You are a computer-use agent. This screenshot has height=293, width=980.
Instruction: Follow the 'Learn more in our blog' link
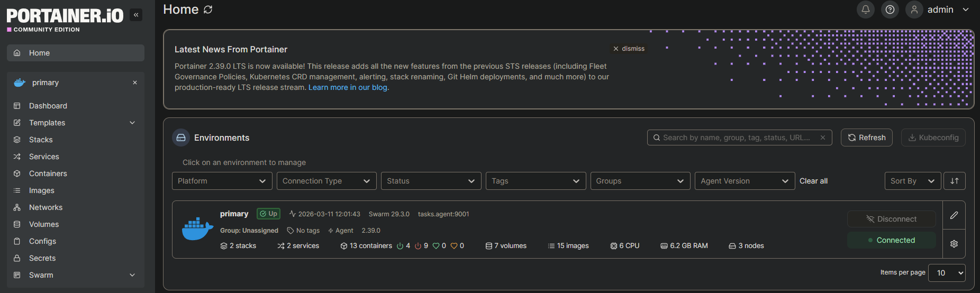(348, 87)
